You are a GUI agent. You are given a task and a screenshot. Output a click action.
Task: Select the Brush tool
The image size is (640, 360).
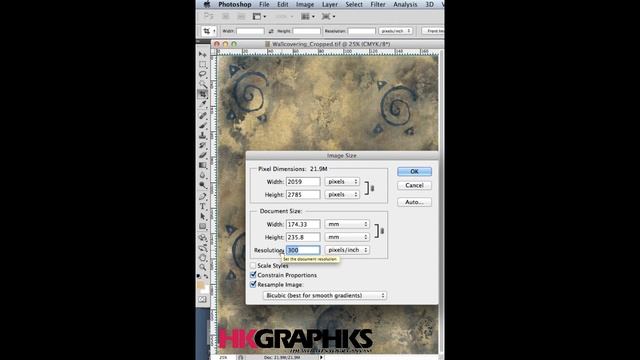click(x=203, y=125)
